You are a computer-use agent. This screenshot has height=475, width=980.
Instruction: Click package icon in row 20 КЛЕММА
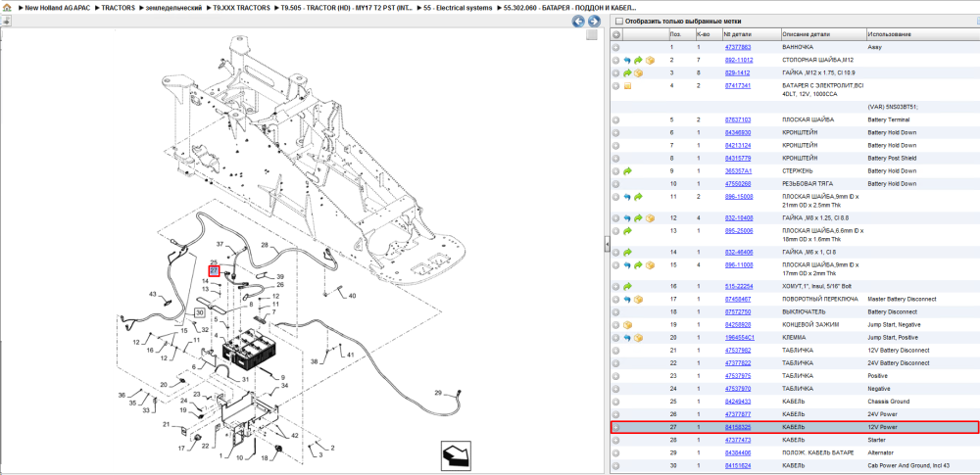[639, 338]
